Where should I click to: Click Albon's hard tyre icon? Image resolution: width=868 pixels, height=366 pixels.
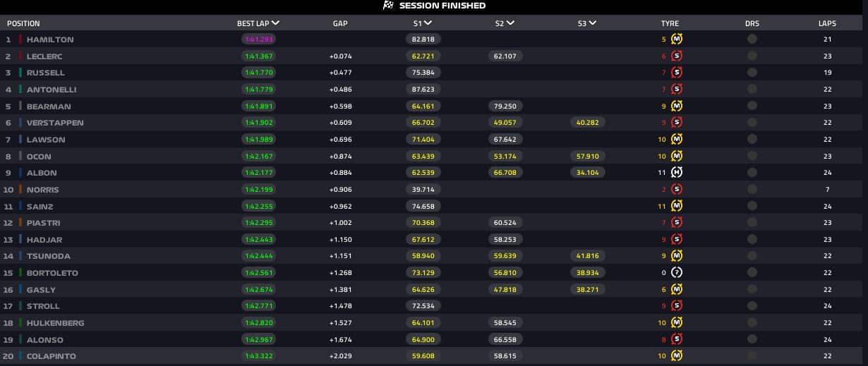(677, 173)
